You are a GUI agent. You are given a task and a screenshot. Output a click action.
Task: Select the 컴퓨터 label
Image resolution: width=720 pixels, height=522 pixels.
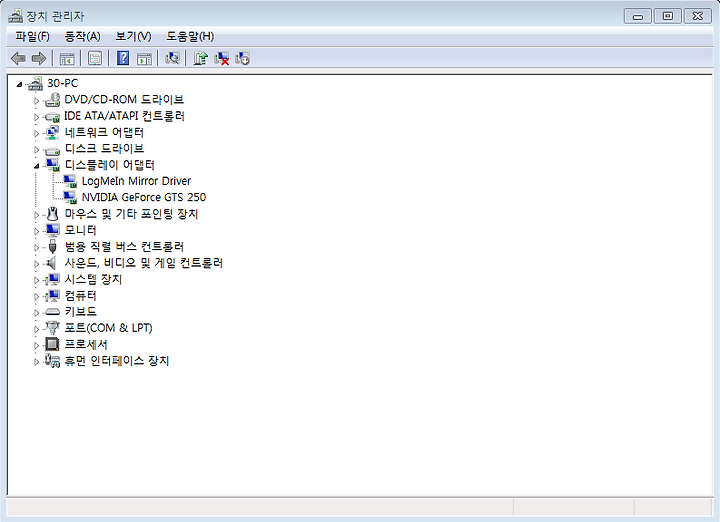(x=81, y=296)
